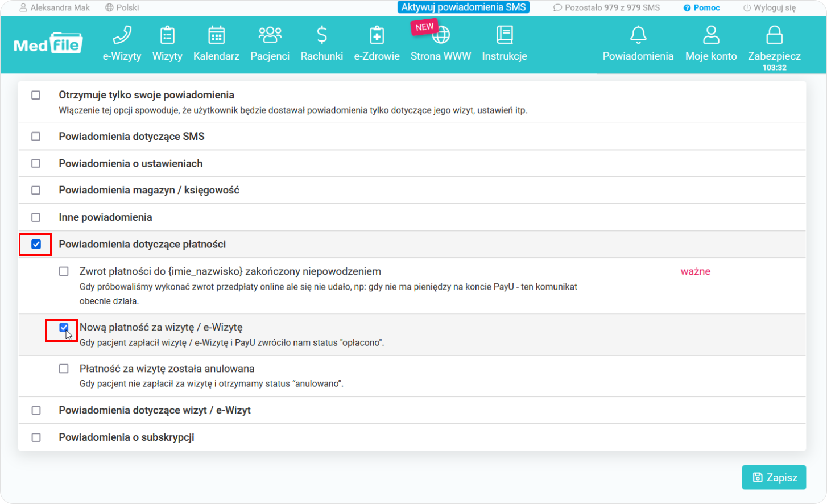827x504 pixels.
Task: Check Powiadomienia dotyczące wizyt / e-Wizyt checkbox
Action: click(x=36, y=410)
